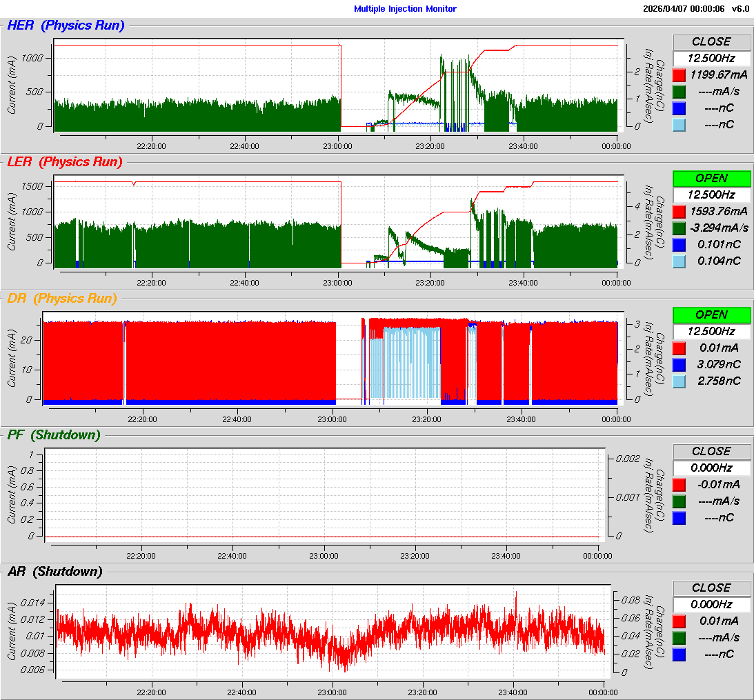Click the DR charge value 2.758nC
The height and width of the screenshot is (700, 754).
[719, 381]
